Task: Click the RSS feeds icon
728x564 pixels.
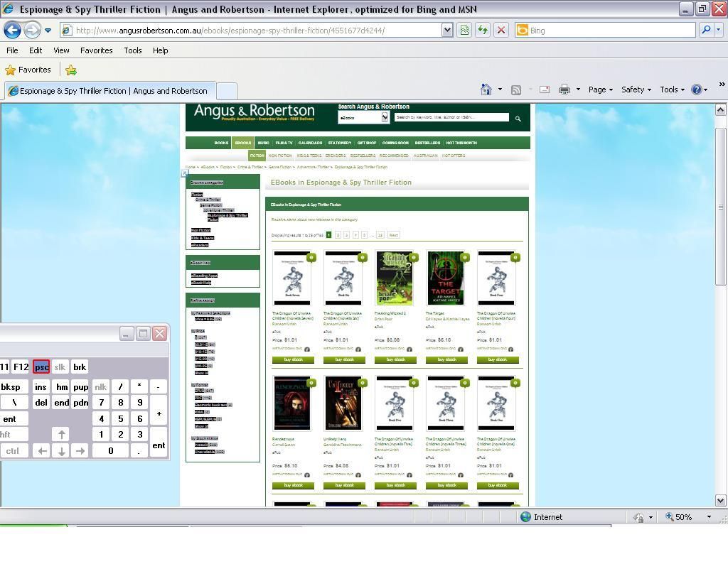Action: (516, 90)
